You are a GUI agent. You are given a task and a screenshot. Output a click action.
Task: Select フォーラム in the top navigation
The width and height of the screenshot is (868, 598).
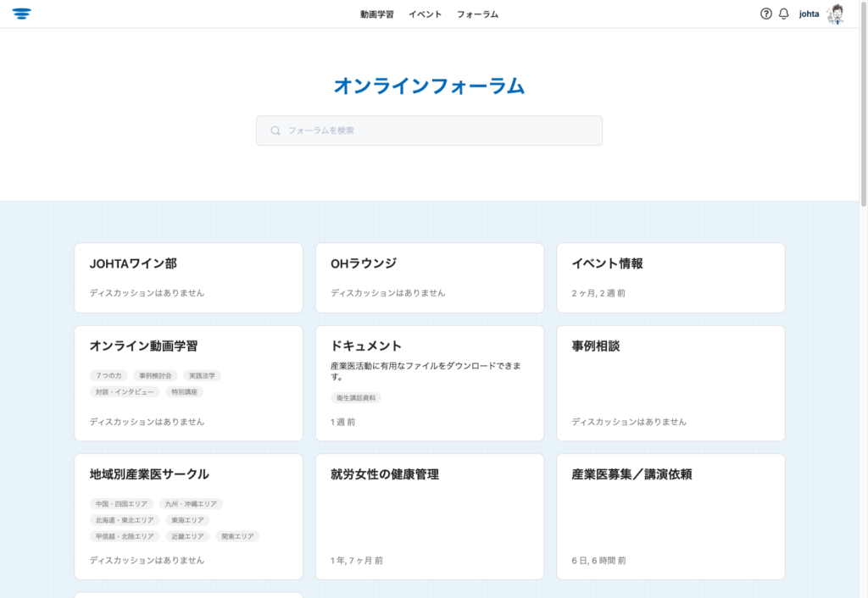click(x=477, y=14)
